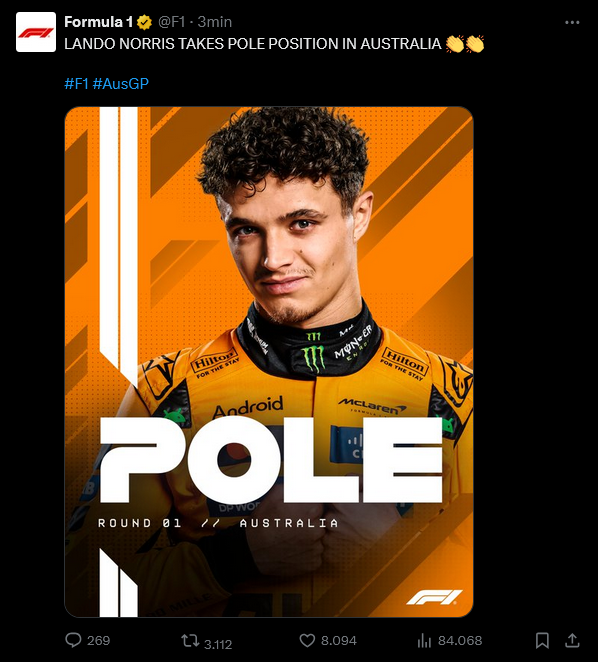Click the repost arrows icon
The image size is (598, 662).
190,640
